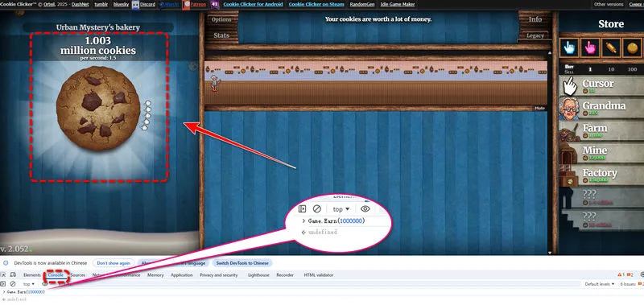644x305 pixels.
Task: Switch to the Sources tab
Action: [77, 275]
